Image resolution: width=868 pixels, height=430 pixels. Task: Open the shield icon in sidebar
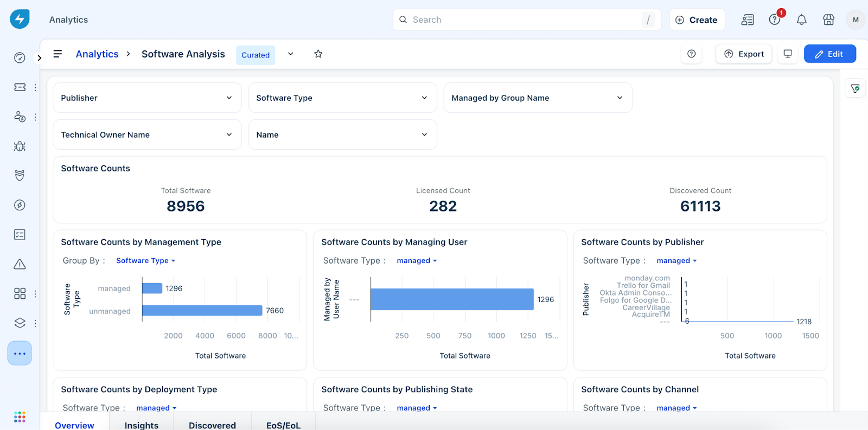[x=20, y=176]
